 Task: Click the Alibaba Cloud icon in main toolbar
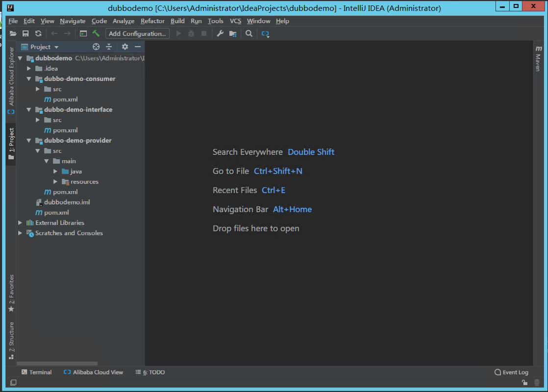(265, 33)
